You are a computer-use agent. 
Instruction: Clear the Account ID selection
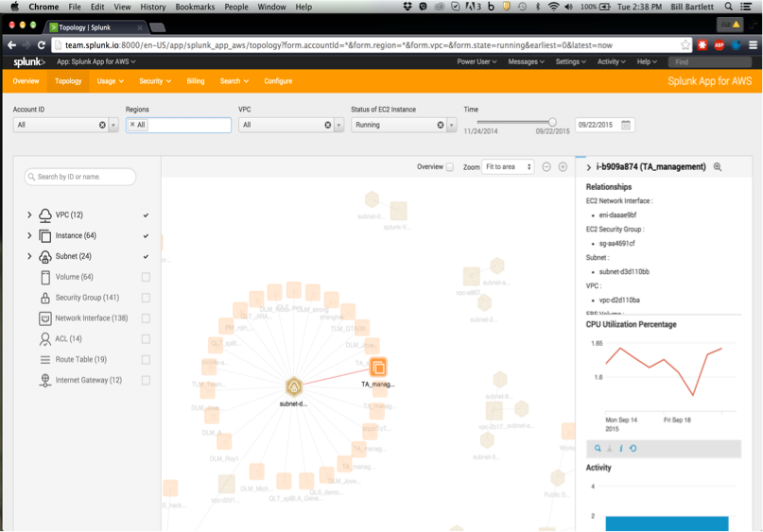(x=102, y=125)
